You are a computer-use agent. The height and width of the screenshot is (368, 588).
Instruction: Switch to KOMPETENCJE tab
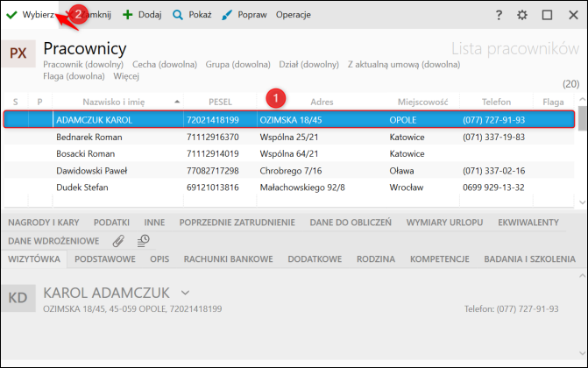click(x=440, y=259)
